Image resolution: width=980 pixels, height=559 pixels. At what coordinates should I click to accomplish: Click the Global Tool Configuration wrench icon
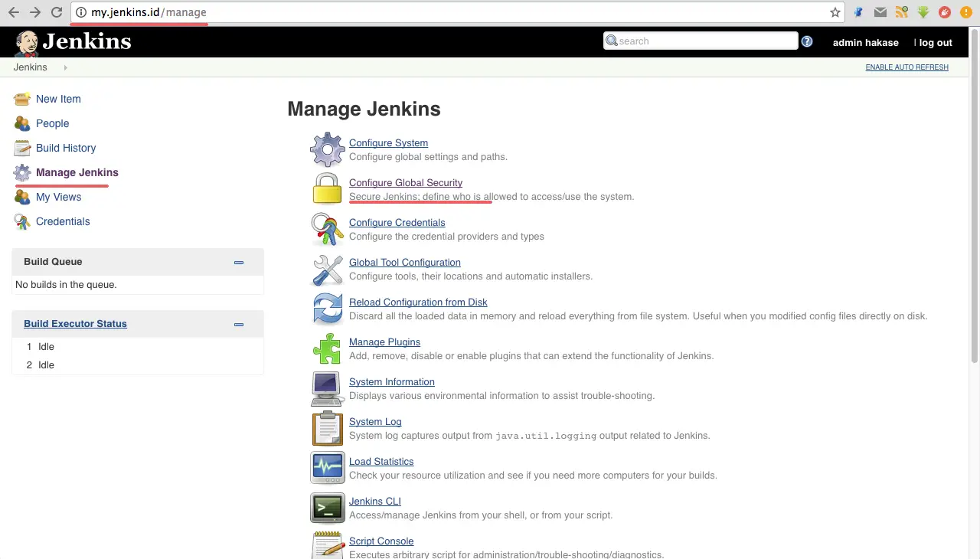[x=328, y=269]
